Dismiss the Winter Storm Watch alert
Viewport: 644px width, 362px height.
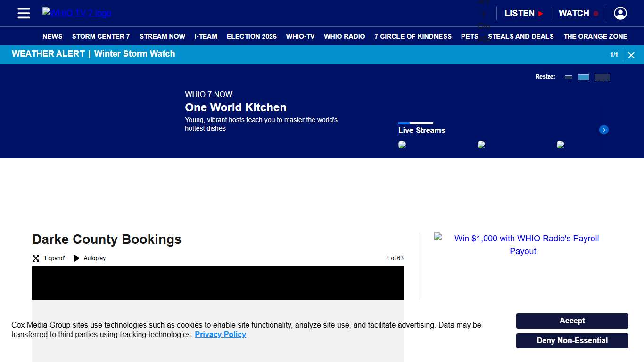coord(631,55)
